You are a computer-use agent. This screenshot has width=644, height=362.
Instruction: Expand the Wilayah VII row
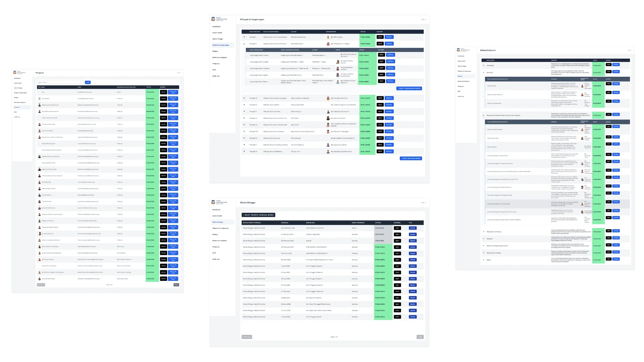(x=244, y=125)
